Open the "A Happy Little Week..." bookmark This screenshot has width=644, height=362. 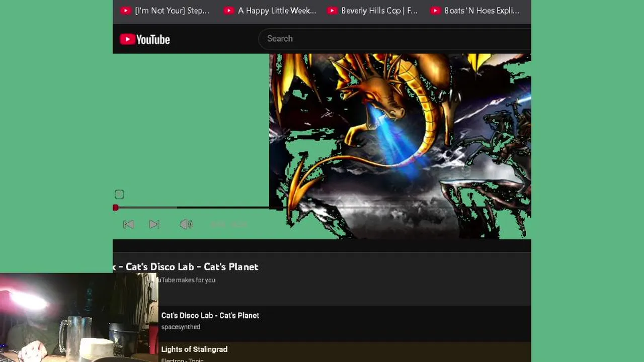pos(270,11)
